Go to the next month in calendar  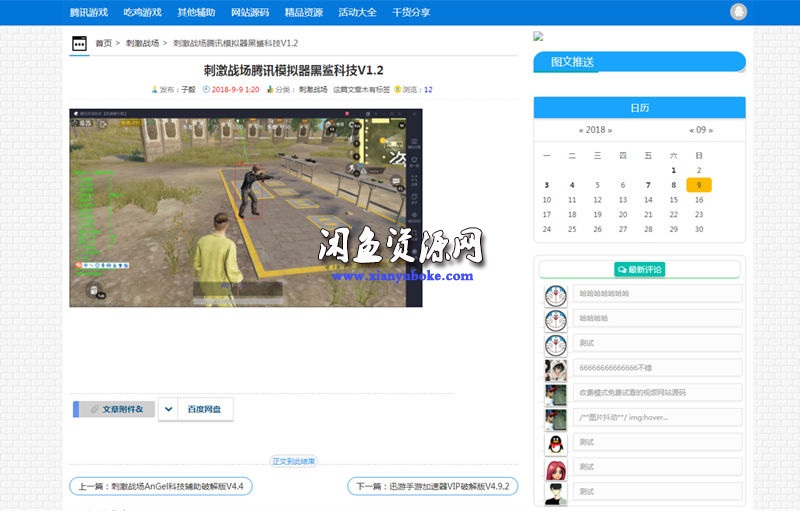(737, 130)
